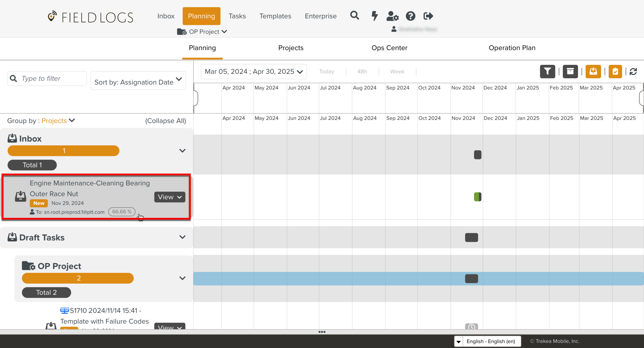Image resolution: width=644 pixels, height=348 pixels.
Task: Switch to the Ops Center tab
Action: [x=389, y=48]
